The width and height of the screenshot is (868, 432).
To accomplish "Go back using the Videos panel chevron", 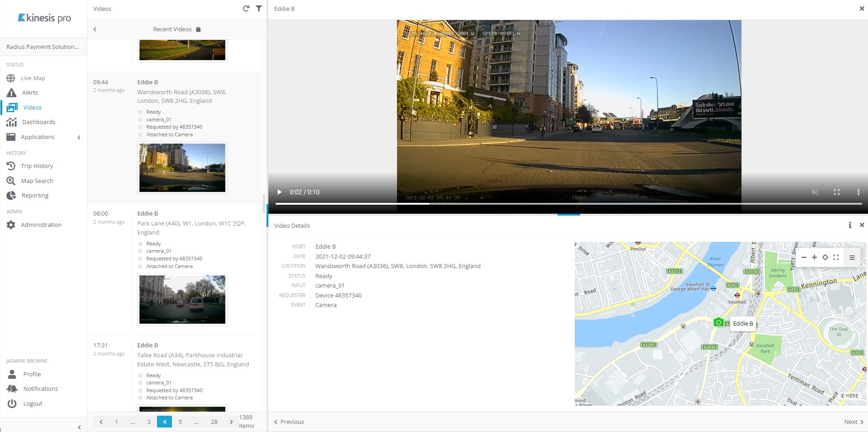I will (x=95, y=29).
